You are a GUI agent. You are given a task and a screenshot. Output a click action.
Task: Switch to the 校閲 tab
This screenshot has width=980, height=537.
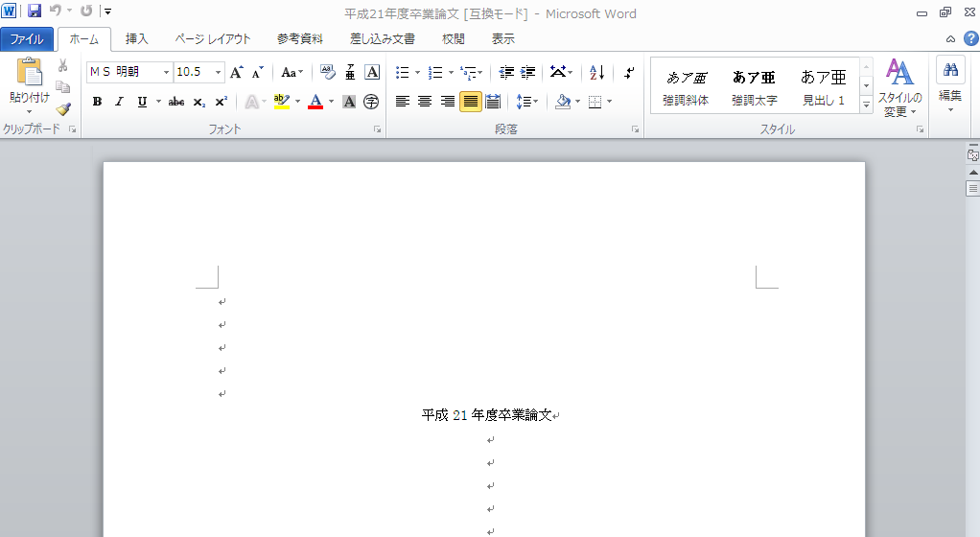click(x=454, y=38)
